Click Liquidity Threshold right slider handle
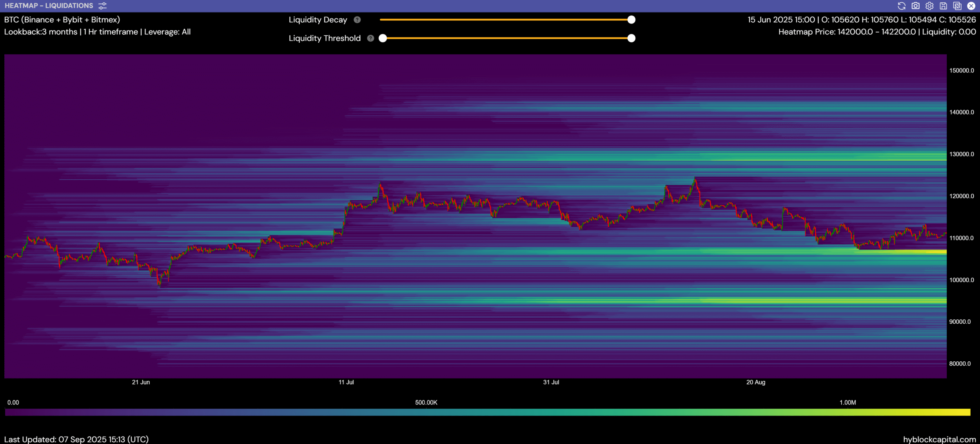Viewport: 980px width, 444px height. point(631,38)
